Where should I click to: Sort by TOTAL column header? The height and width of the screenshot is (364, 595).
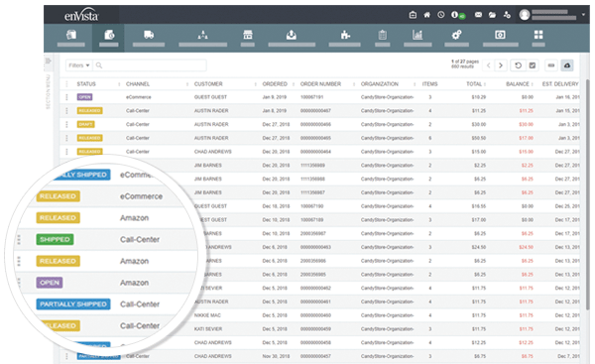click(x=474, y=84)
